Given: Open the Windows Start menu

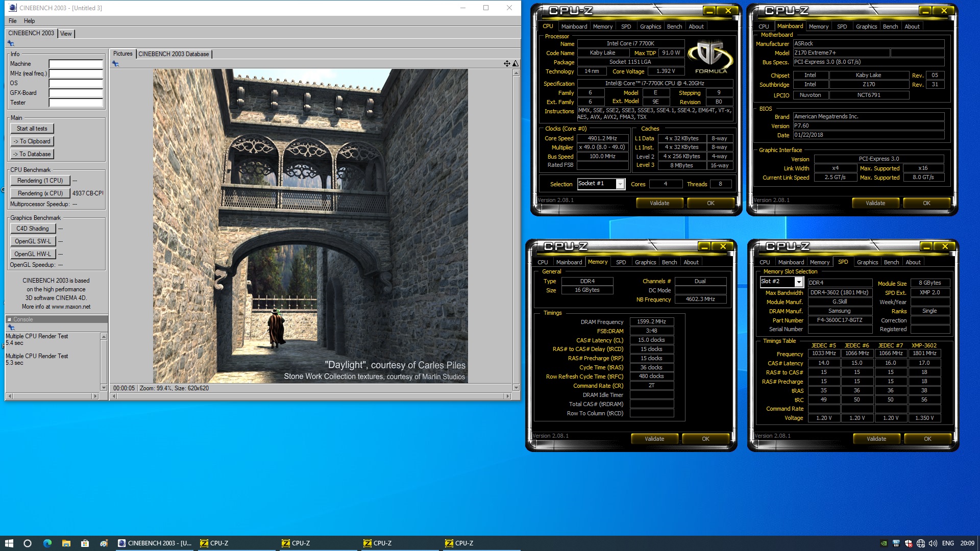Looking at the screenshot, I should click(9, 543).
